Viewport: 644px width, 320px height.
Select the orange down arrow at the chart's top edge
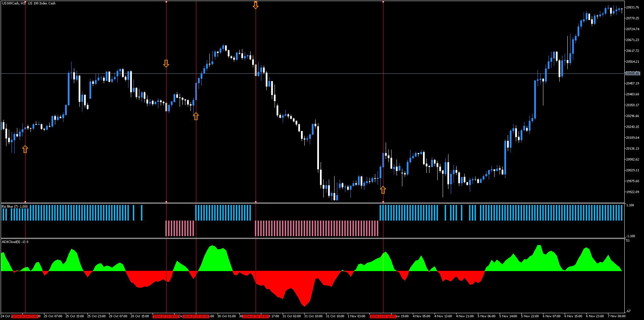point(256,5)
